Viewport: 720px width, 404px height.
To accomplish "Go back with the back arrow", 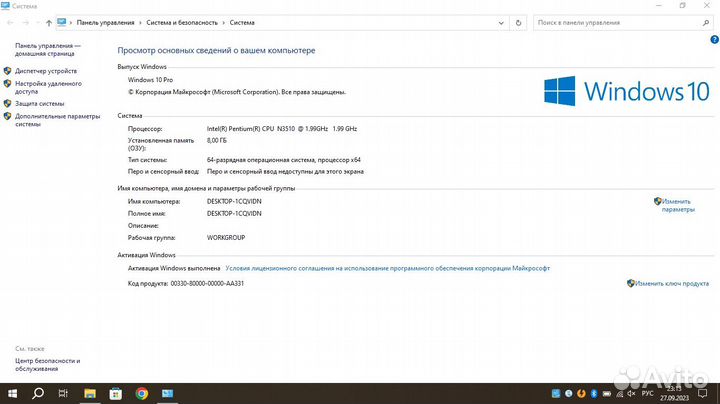I will click(x=10, y=22).
